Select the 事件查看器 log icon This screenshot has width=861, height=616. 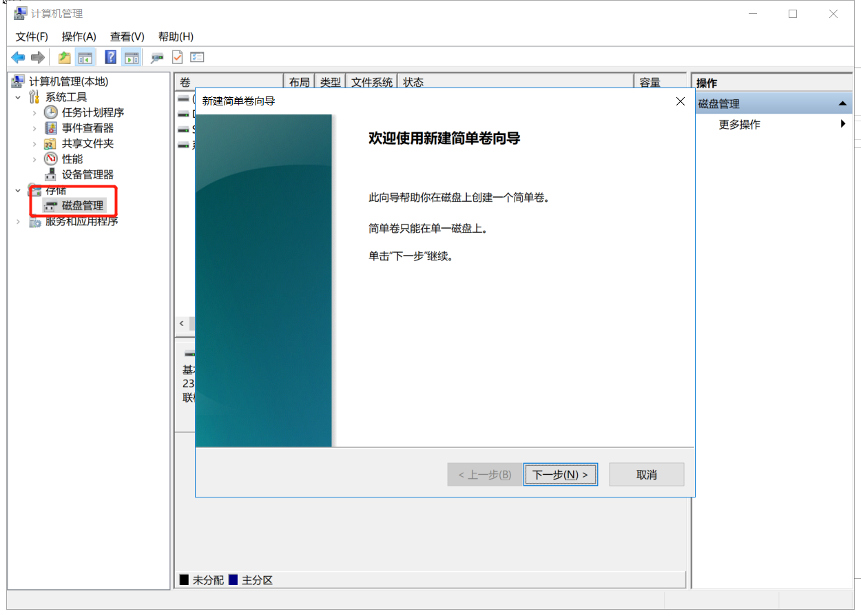(51, 128)
